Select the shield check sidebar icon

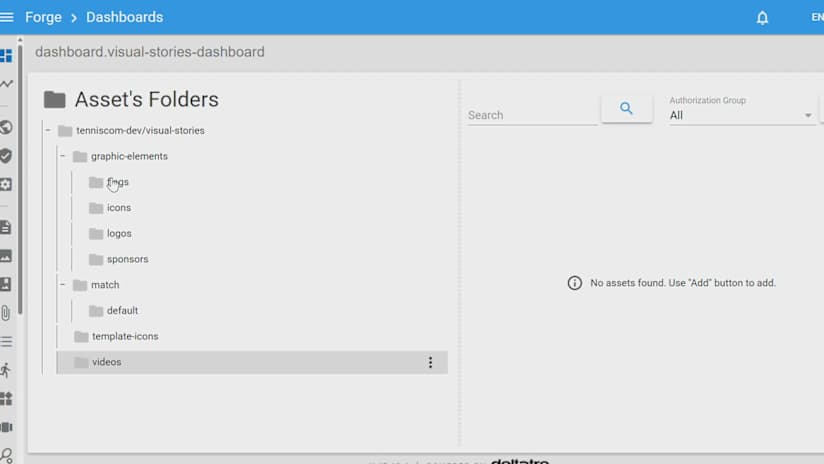[6, 156]
